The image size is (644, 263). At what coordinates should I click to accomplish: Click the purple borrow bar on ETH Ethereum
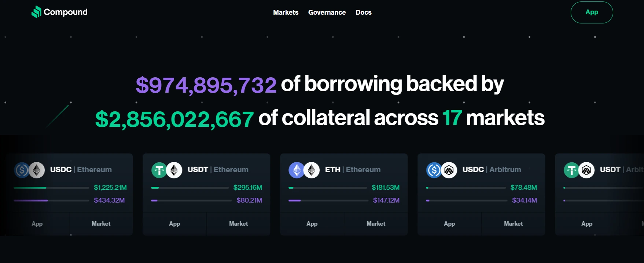(295, 200)
